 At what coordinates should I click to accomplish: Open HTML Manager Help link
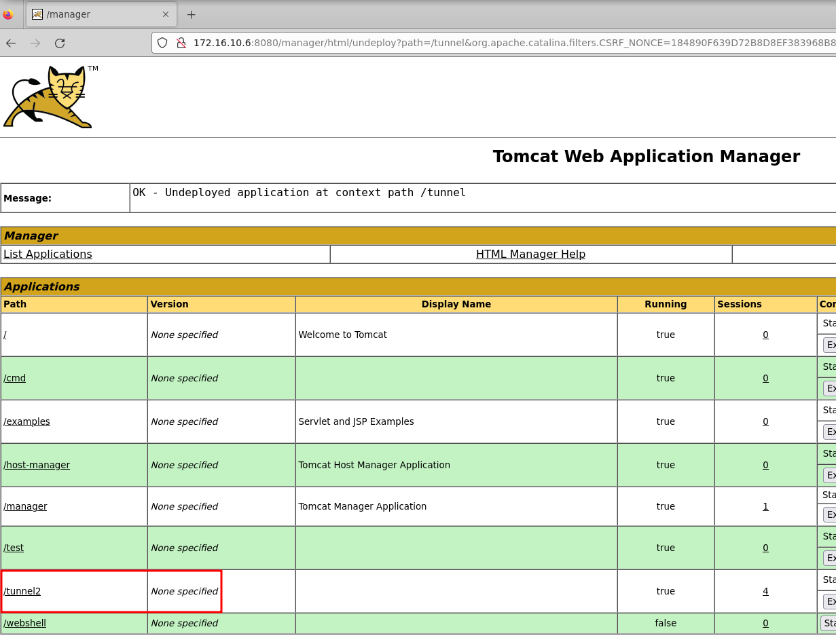click(x=530, y=254)
